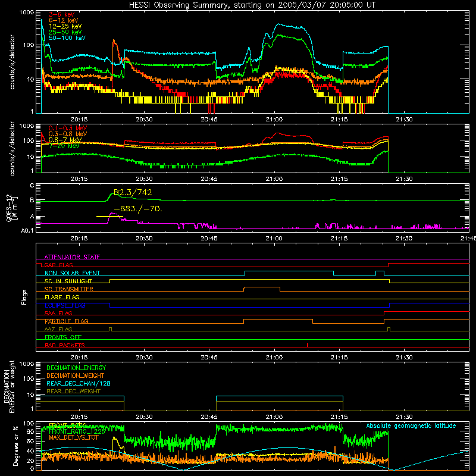Click the REAR_DEC_WEIGHT legend label
The image size is (476, 476).
coord(73,392)
